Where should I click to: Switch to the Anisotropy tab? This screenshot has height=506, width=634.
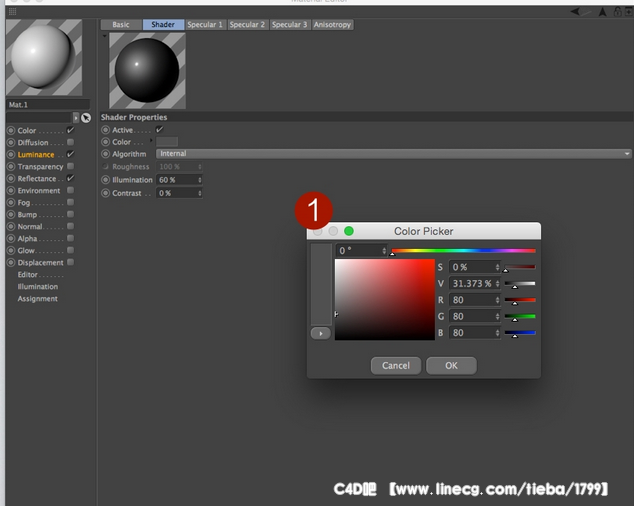pyautogui.click(x=332, y=25)
